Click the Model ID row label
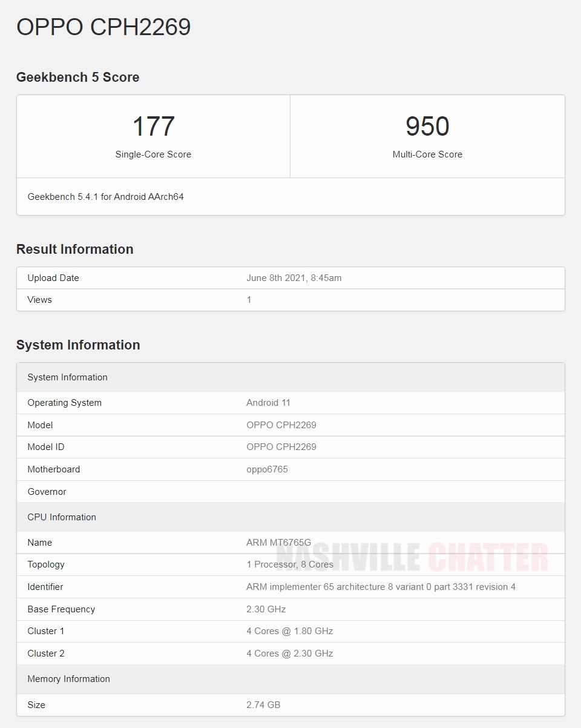The width and height of the screenshot is (581, 728). [46, 447]
